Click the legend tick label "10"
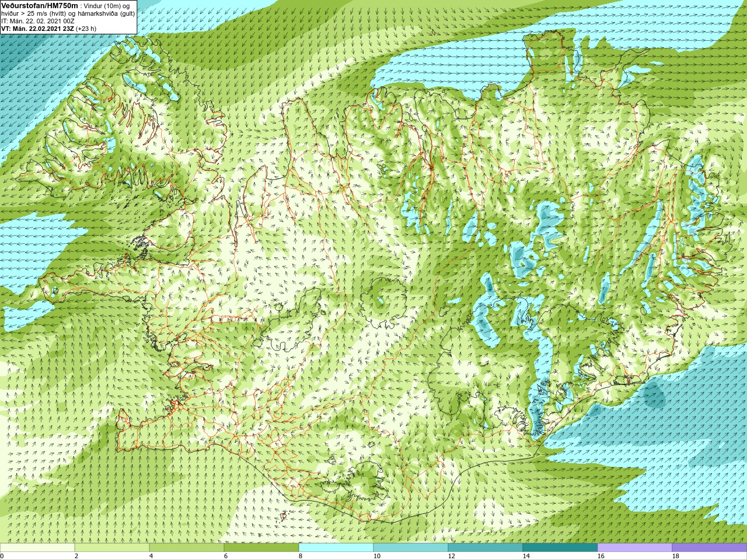 (x=376, y=556)
